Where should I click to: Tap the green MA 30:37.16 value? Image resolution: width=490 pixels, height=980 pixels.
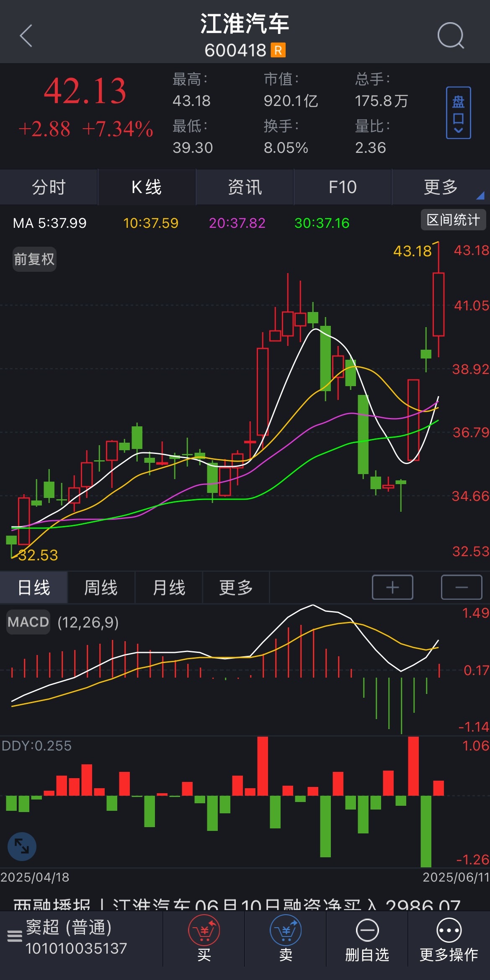click(322, 223)
